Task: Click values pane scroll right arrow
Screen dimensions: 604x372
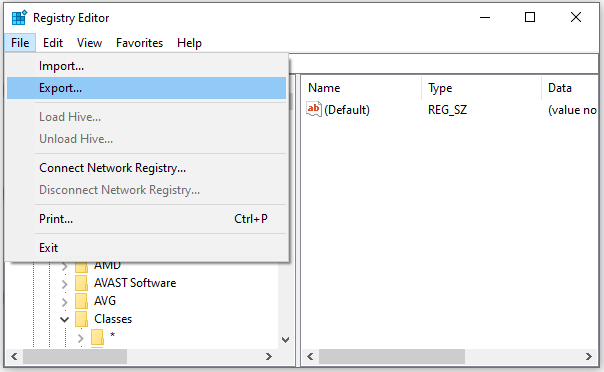Action: click(x=589, y=357)
